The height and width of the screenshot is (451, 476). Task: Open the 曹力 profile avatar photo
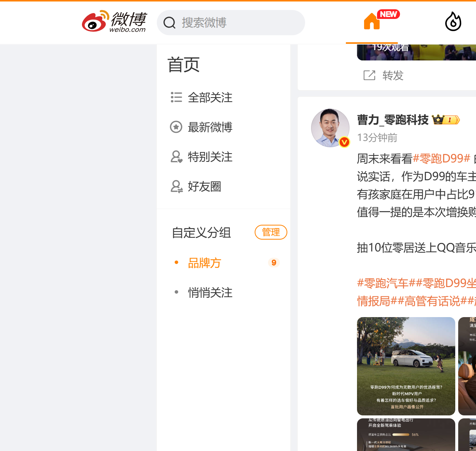click(330, 128)
